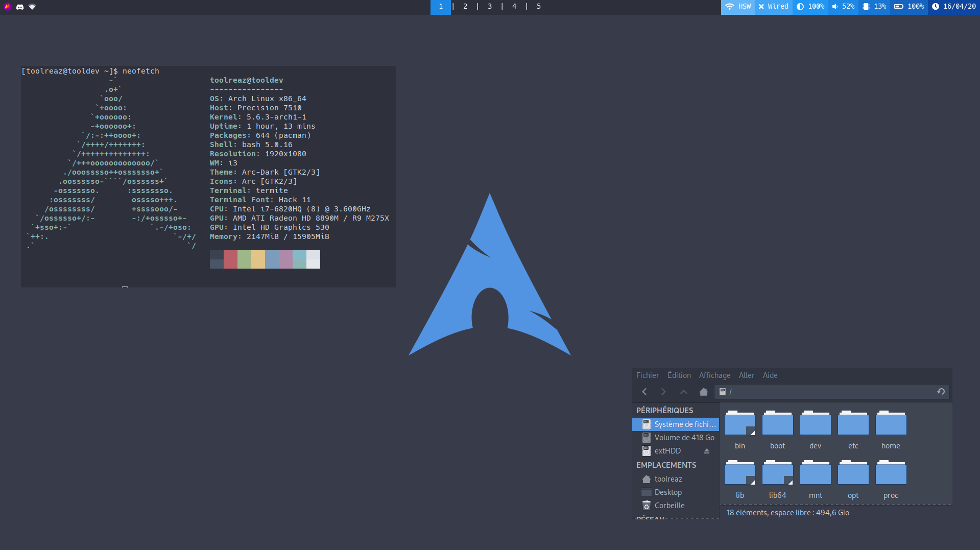Click 'Packages: 644 (pacman)' line in terminal
980x550 pixels.
(x=260, y=135)
